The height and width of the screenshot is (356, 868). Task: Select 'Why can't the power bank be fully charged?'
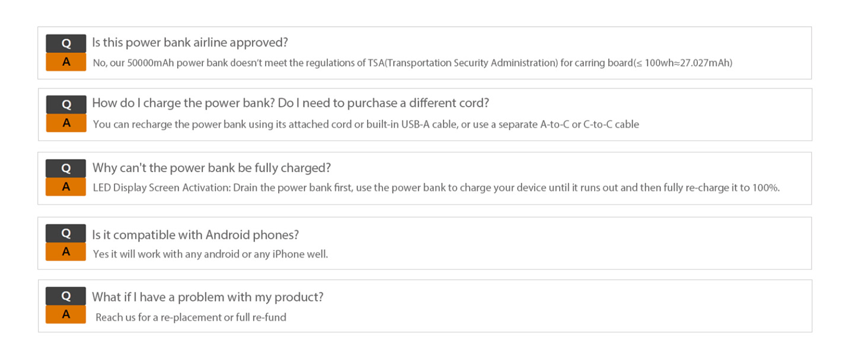coord(212,168)
